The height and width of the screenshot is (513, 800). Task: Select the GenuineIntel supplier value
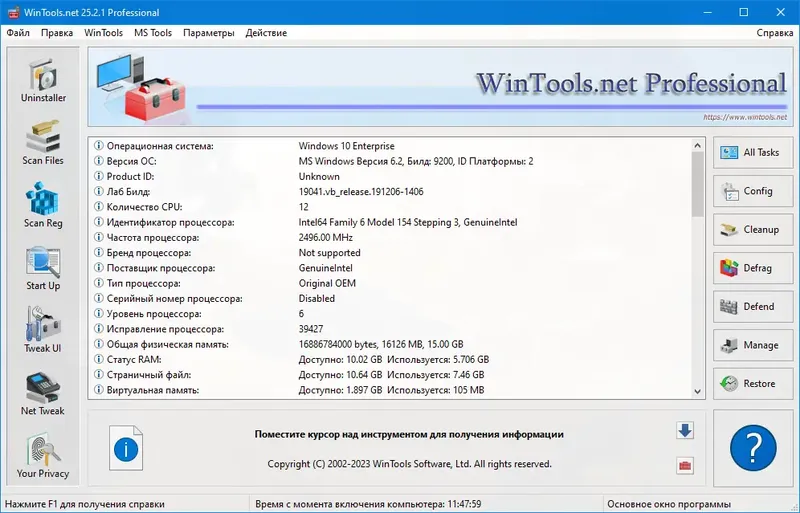coord(326,268)
